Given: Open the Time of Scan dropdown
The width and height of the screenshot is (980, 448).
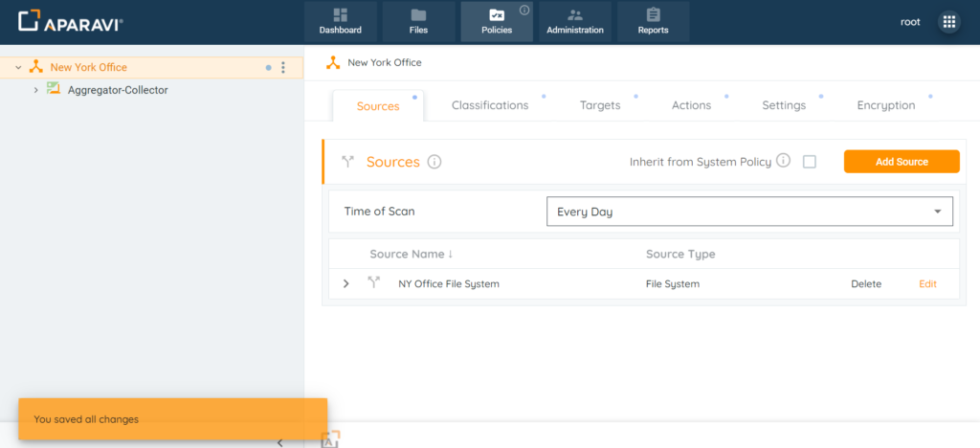Looking at the screenshot, I should click(x=749, y=212).
